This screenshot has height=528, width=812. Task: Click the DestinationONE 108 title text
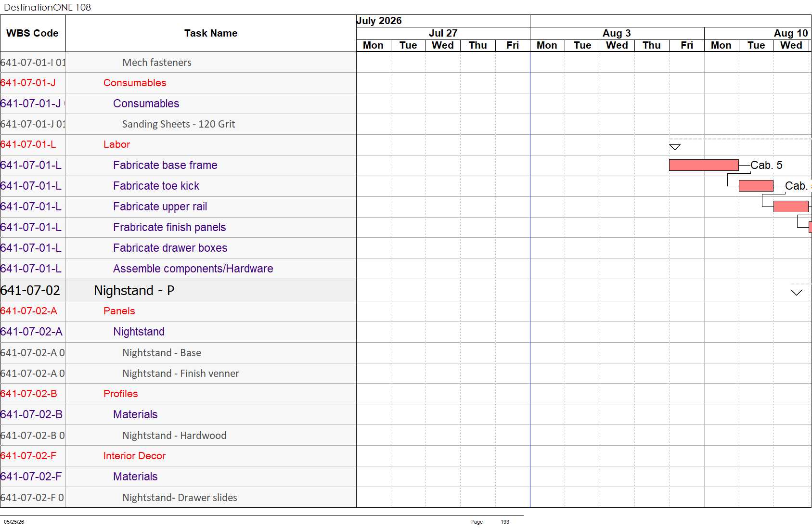click(47, 7)
